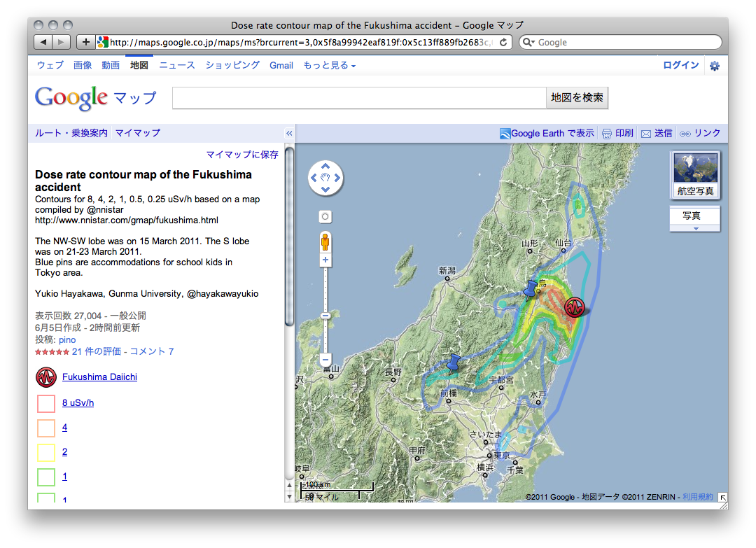756x548 pixels.
Task: Switch to the マイマップ tab
Action: (x=137, y=133)
